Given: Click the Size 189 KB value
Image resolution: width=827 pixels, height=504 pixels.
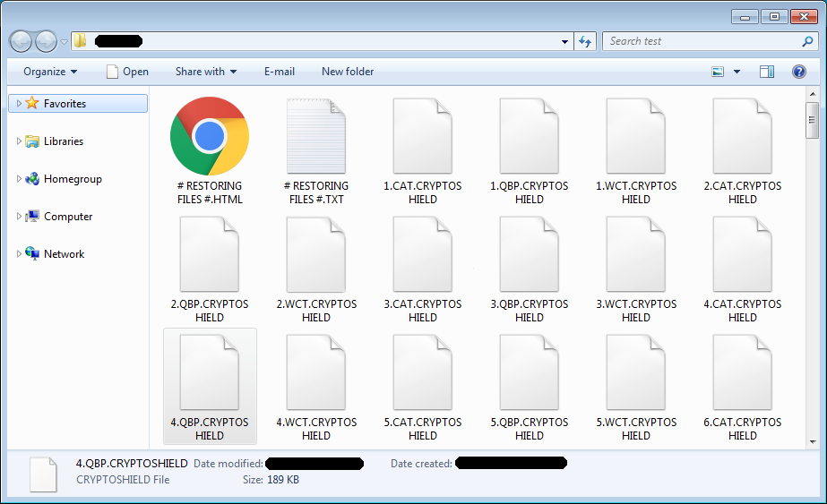Looking at the screenshot, I should [283, 480].
